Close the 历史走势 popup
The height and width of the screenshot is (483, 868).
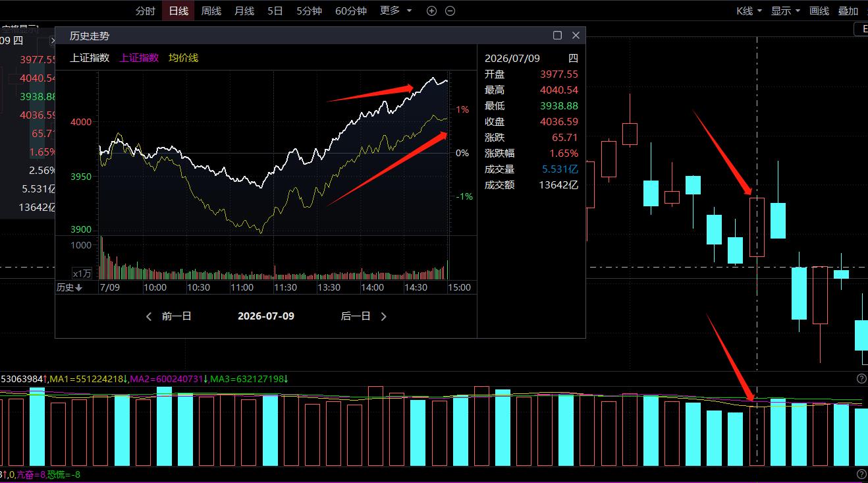pos(576,36)
